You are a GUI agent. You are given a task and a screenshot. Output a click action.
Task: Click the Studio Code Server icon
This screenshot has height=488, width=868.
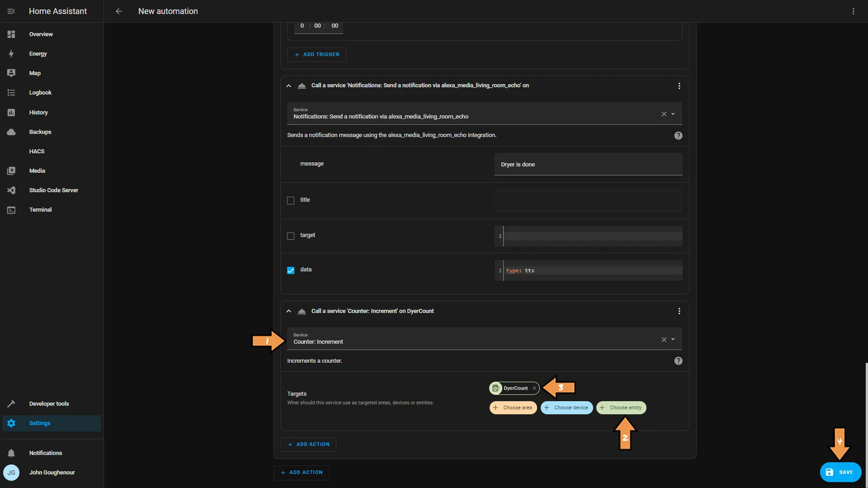(11, 190)
